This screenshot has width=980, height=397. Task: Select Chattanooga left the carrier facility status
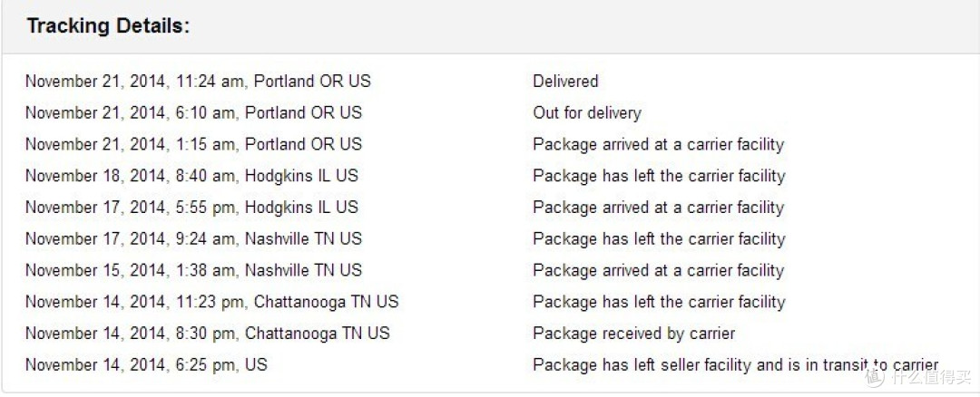pyautogui.click(x=659, y=302)
